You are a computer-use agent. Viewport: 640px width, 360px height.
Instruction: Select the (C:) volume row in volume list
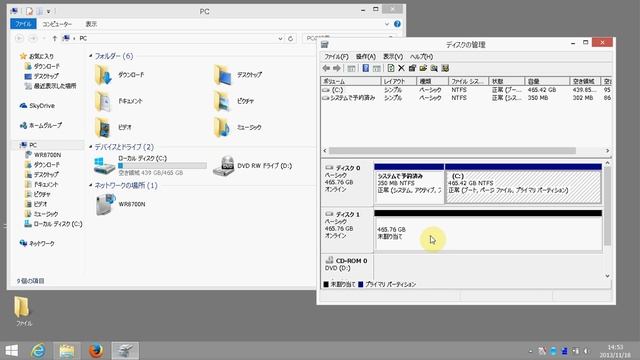coord(466,90)
